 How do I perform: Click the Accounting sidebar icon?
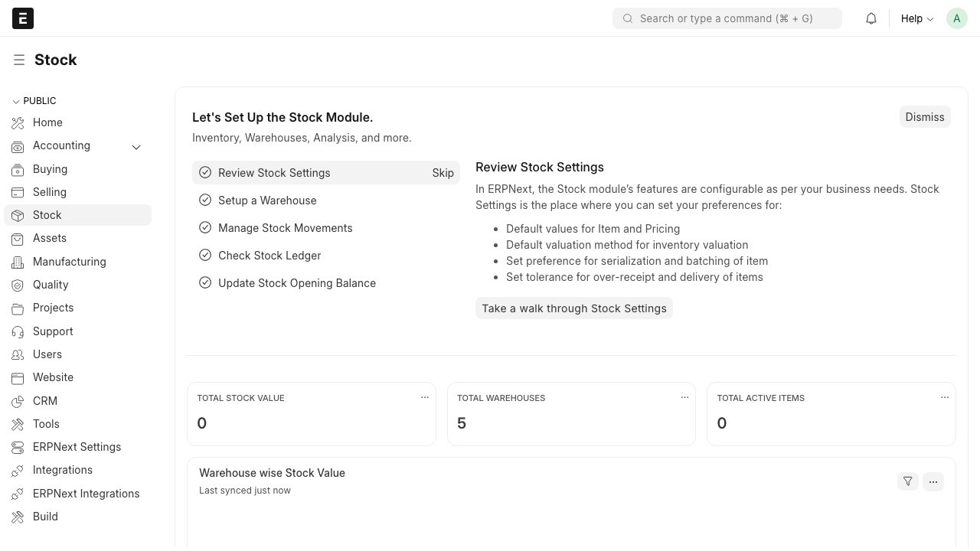tap(18, 146)
